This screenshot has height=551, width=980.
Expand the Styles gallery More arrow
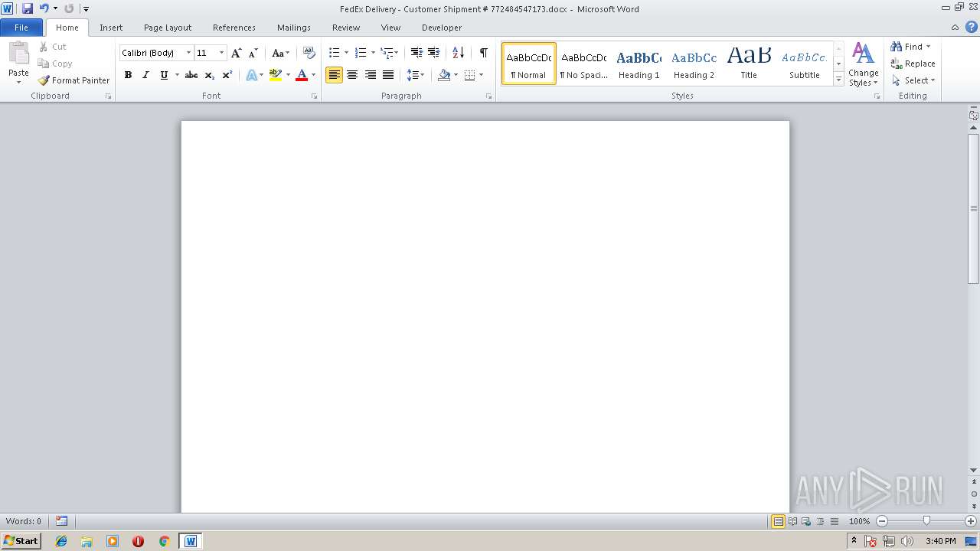click(x=838, y=80)
